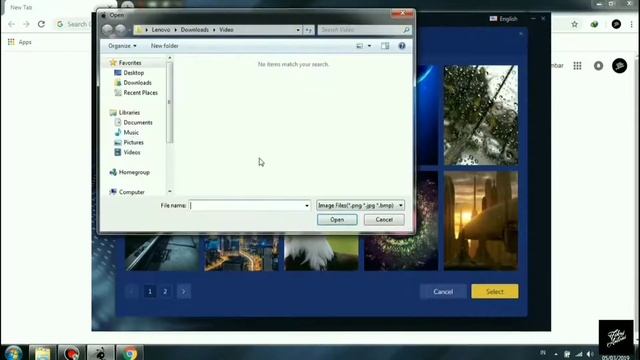
Task: Select the night city aerial wallpaper thumbnail
Action: point(242,253)
